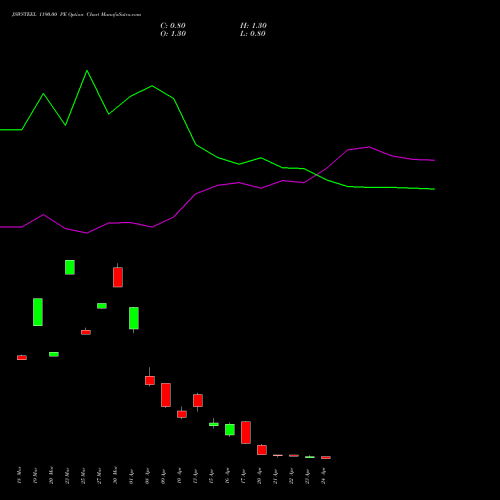Select the open value 'O: 1.30'
Screen dimensions: 500x500
(173, 34)
